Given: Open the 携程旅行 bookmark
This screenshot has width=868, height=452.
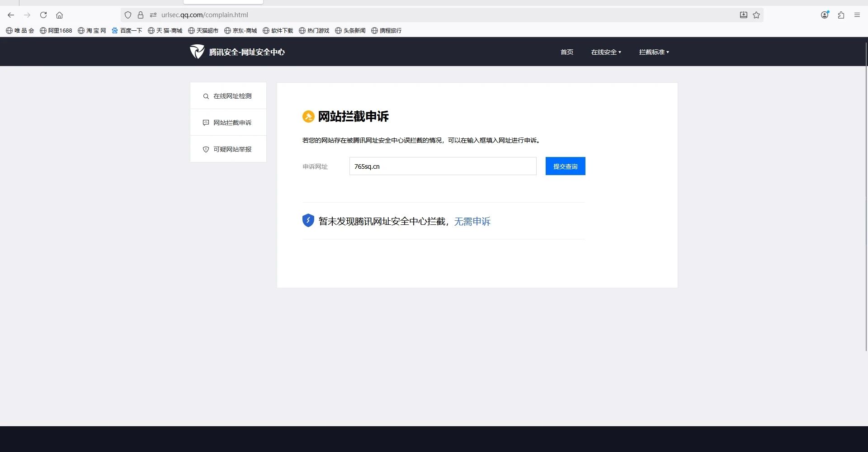Looking at the screenshot, I should [x=387, y=31].
